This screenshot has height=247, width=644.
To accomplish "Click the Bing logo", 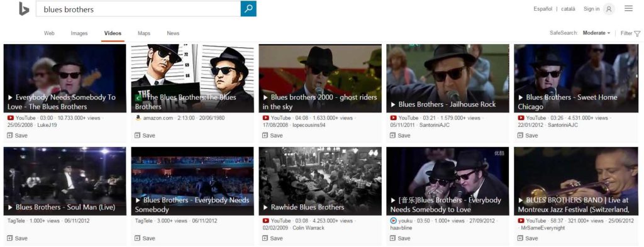I will click(24, 9).
